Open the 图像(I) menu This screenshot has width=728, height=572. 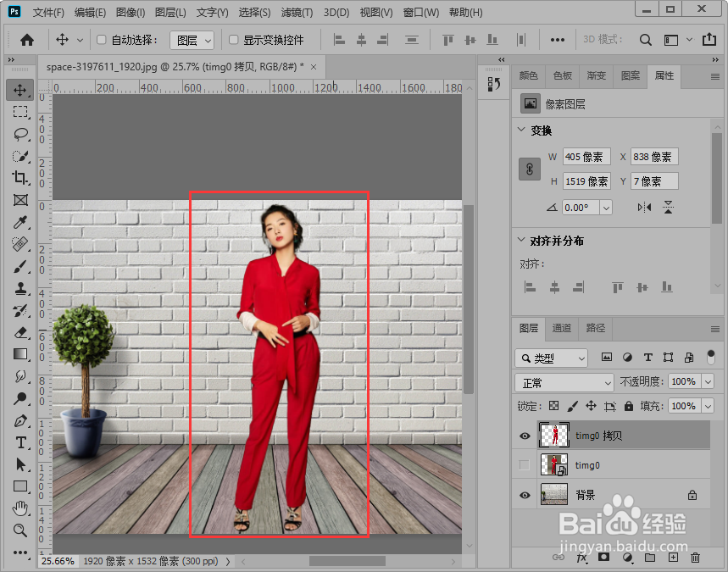click(131, 13)
